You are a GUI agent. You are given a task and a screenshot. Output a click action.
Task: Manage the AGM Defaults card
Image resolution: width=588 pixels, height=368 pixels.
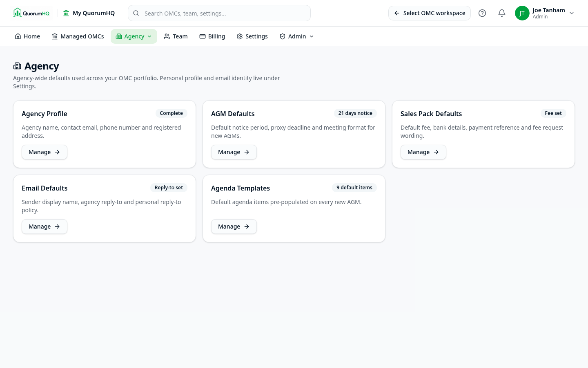(234, 152)
